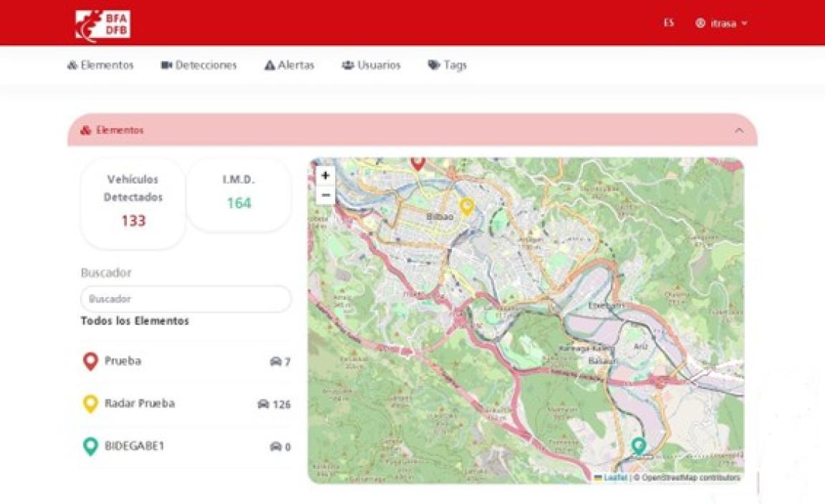
Task: Click the car icon in BIDEGABE1 row
Action: click(276, 447)
